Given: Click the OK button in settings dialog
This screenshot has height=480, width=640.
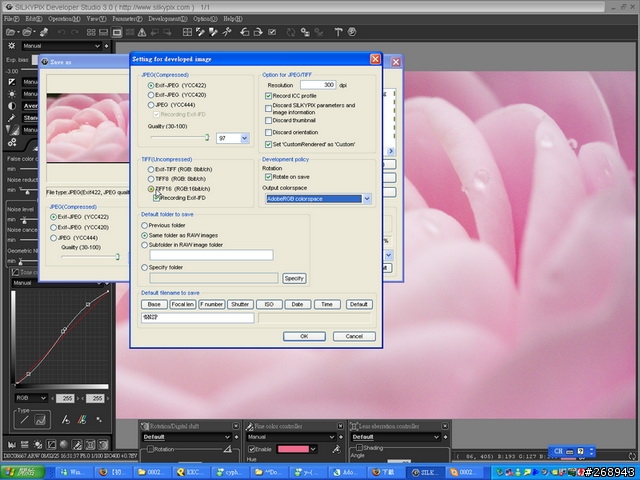Looking at the screenshot, I should 304,336.
